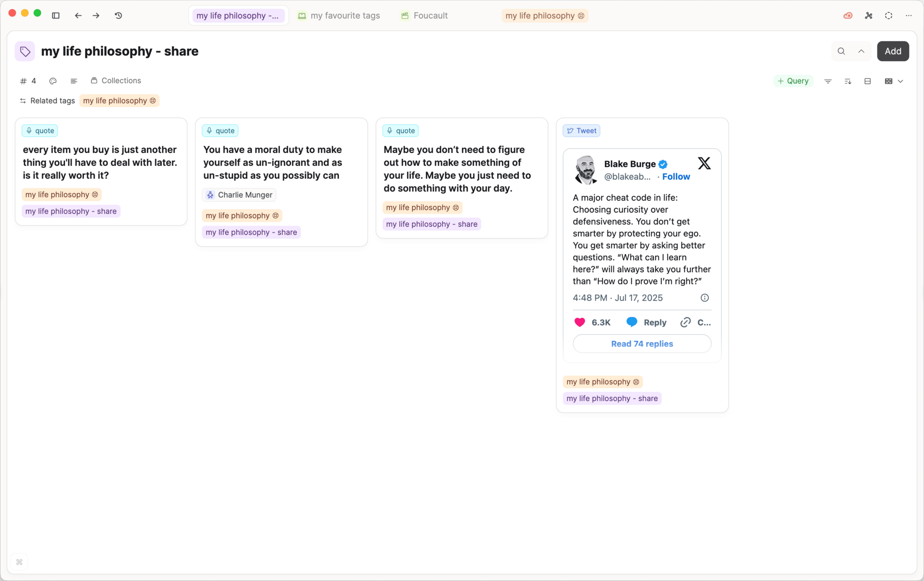Click the X logo on tweet

[x=704, y=164]
